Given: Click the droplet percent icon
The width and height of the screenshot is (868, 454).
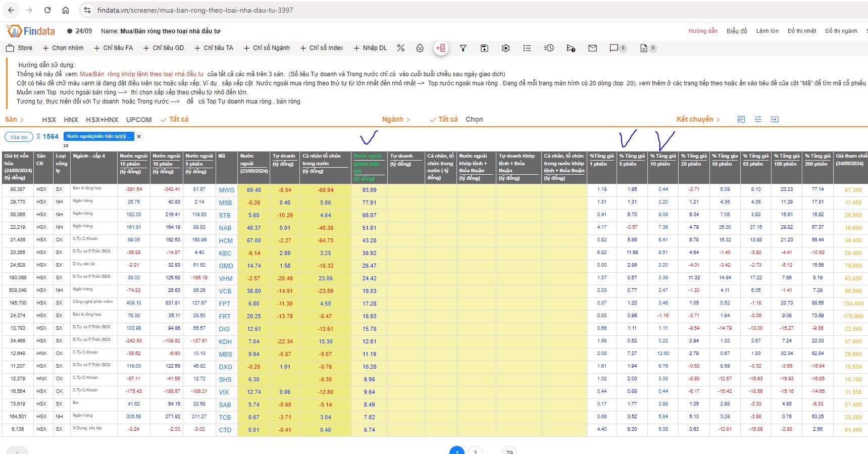Looking at the screenshot, I should tap(420, 48).
